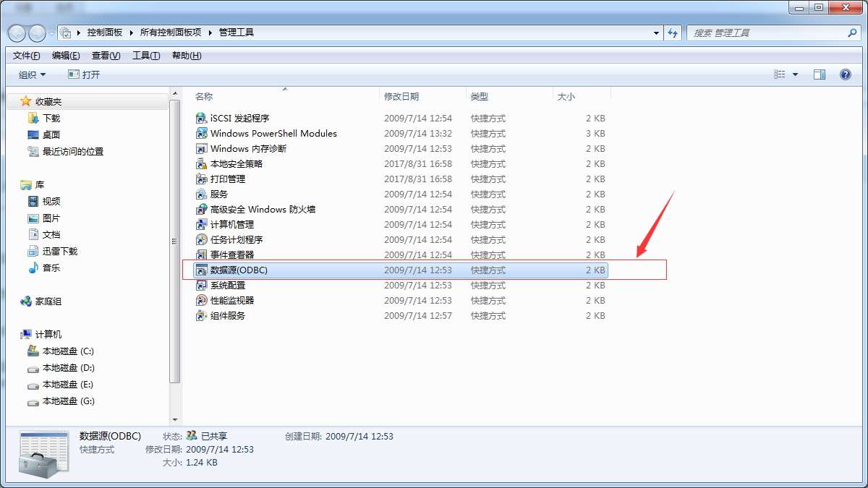Viewport: 868px width, 488px height.
Task: Select the 任务计划程序 clock icon
Action: point(202,239)
